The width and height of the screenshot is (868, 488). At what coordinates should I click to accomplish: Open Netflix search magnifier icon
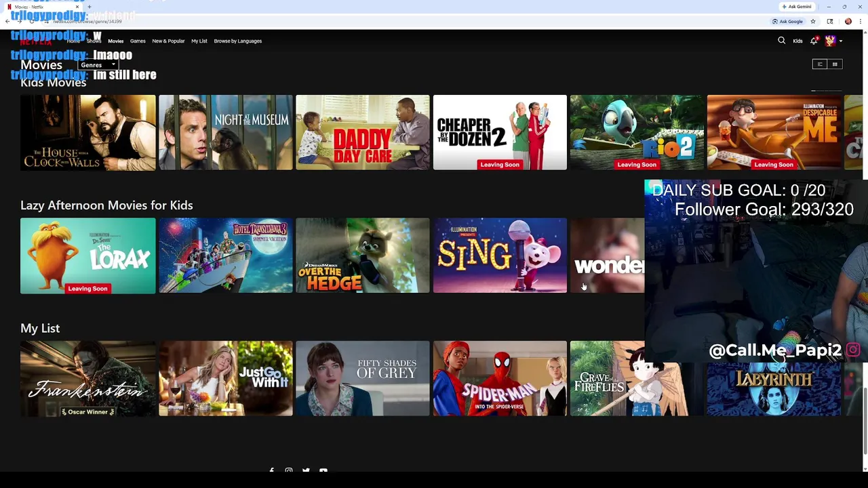(x=781, y=41)
